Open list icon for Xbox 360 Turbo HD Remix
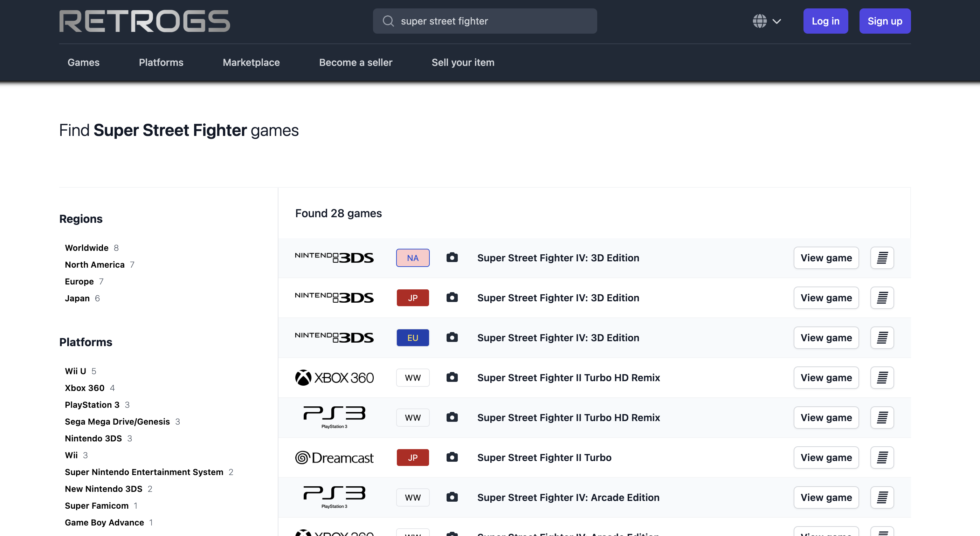 point(882,377)
